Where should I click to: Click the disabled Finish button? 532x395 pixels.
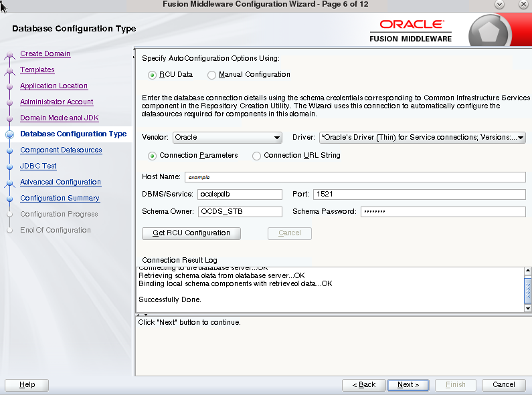pyautogui.click(x=456, y=385)
